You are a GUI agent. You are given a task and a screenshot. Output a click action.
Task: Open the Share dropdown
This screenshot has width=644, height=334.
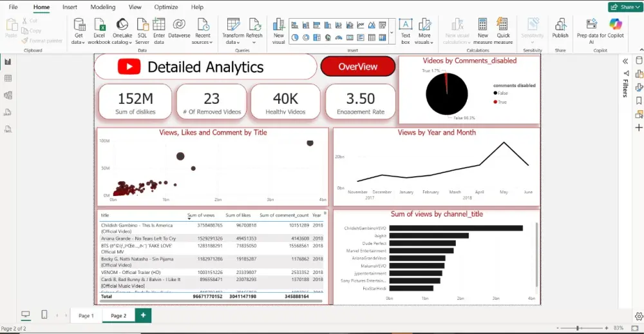pos(625,7)
